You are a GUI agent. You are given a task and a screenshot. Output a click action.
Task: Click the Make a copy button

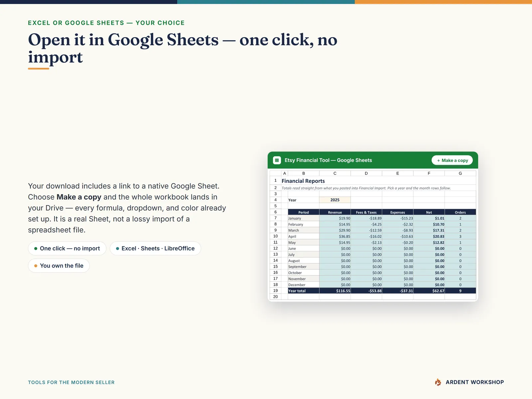452,160
